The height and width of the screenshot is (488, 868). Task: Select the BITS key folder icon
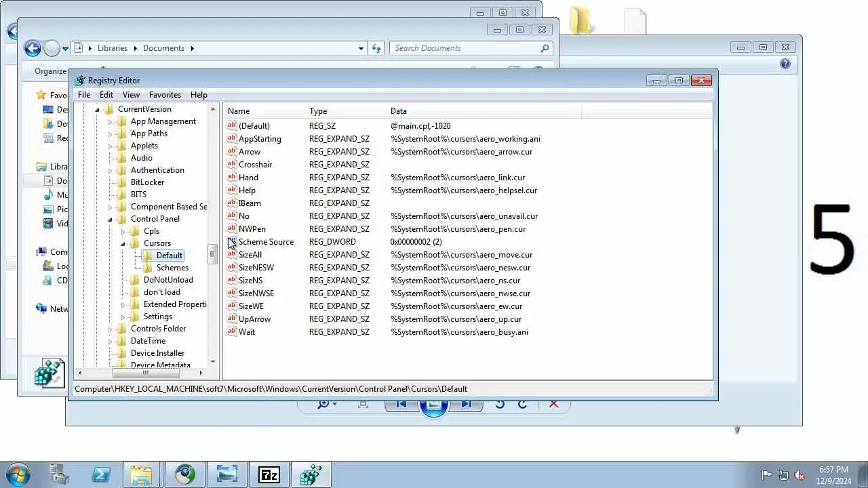(x=121, y=195)
